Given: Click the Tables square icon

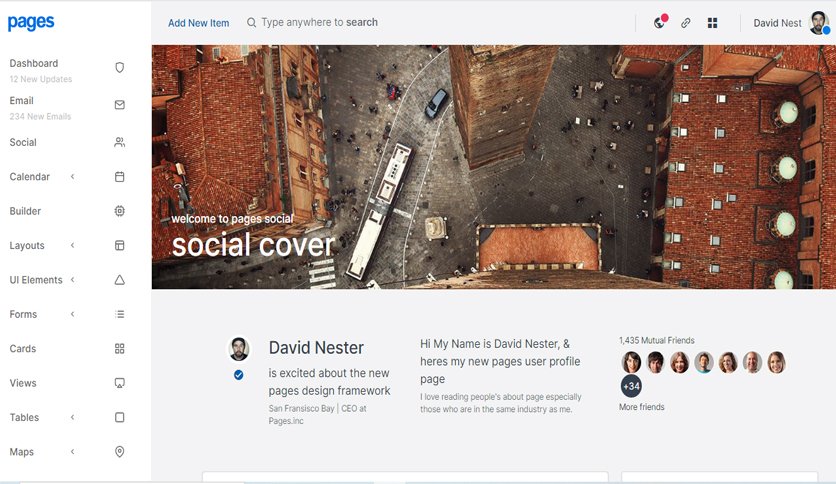Looking at the screenshot, I should coord(119,417).
